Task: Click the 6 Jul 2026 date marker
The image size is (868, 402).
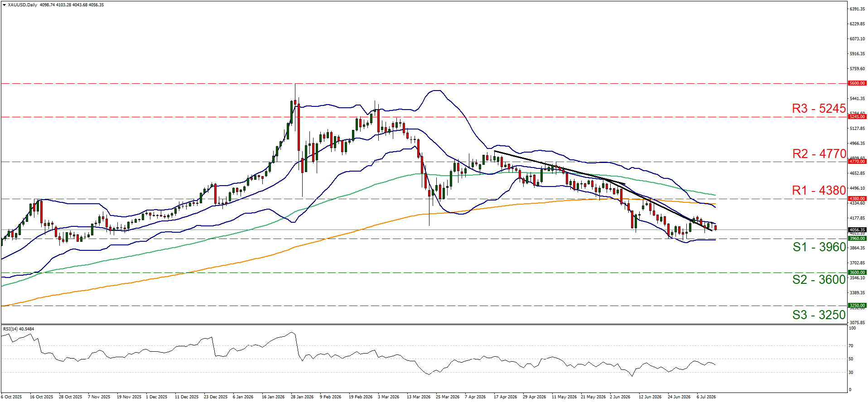Action: pyautogui.click(x=706, y=397)
